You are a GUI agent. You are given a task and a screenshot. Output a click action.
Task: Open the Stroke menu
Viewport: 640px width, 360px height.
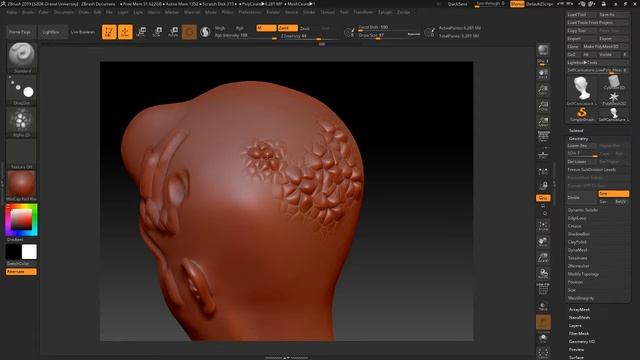click(309, 12)
